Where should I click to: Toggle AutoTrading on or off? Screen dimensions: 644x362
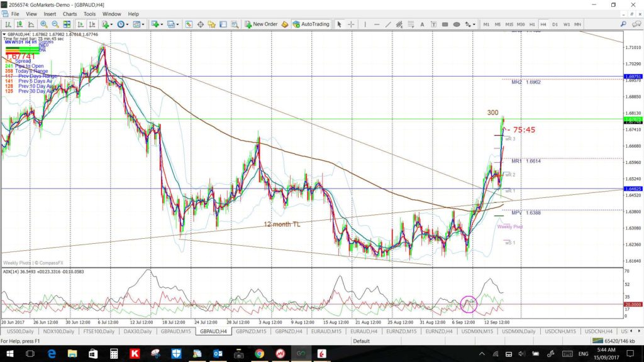(311, 25)
